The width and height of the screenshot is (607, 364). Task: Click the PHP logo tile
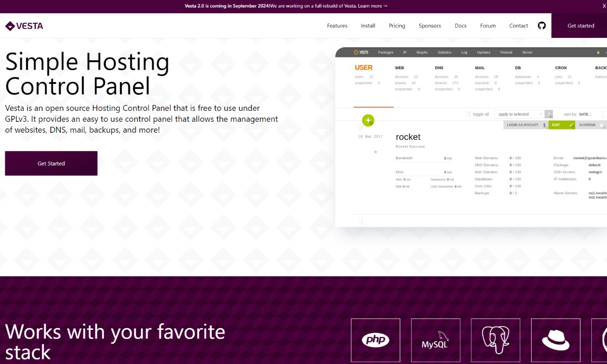375,340
